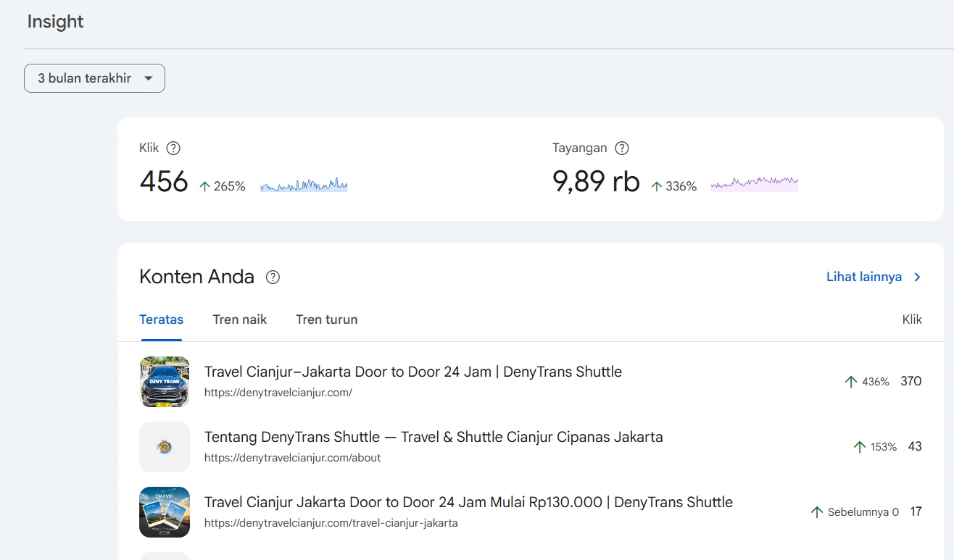Click the 153% change on about row
This screenshot has height=560, width=954.
(875, 447)
